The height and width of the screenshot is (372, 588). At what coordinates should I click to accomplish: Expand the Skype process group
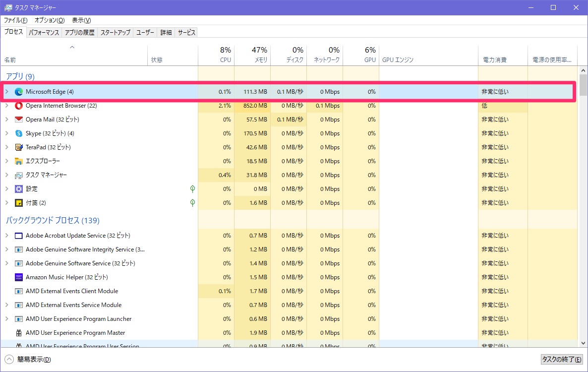(7, 133)
